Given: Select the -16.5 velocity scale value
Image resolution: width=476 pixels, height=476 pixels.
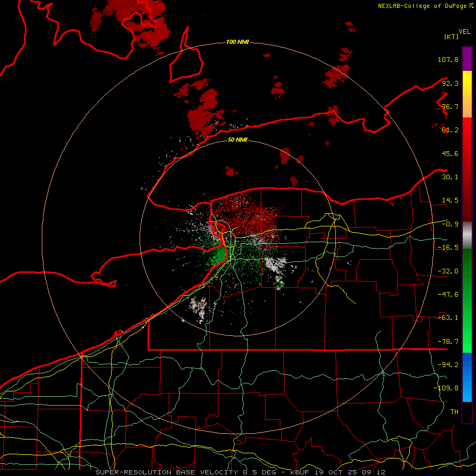Looking at the screenshot, I should 448,248.
